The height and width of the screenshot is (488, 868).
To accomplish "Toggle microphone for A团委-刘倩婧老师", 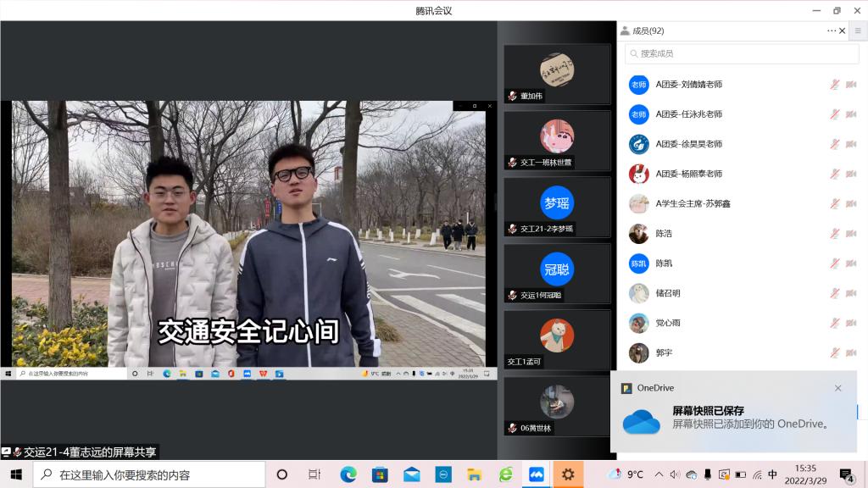I will coord(835,85).
